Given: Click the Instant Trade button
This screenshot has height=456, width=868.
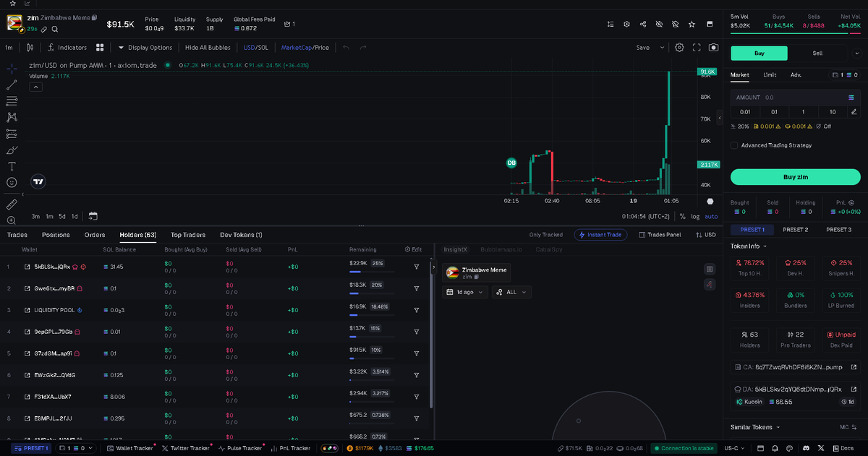Looking at the screenshot, I should point(600,235).
